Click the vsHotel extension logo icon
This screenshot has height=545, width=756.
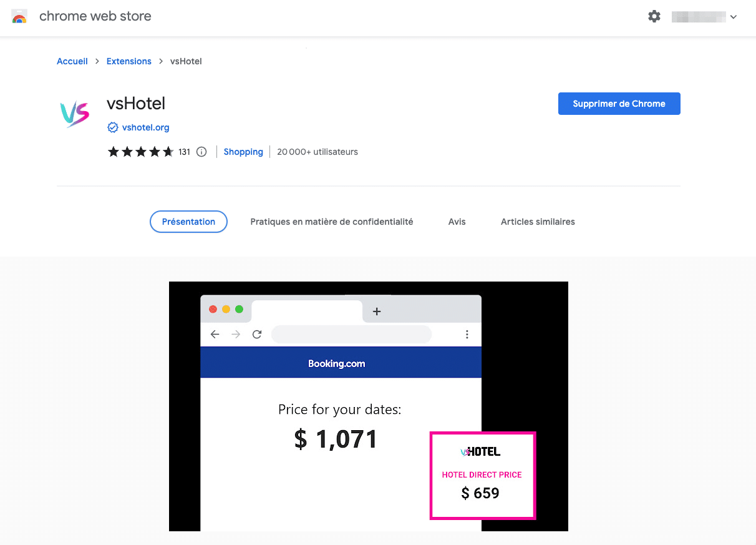pos(74,114)
